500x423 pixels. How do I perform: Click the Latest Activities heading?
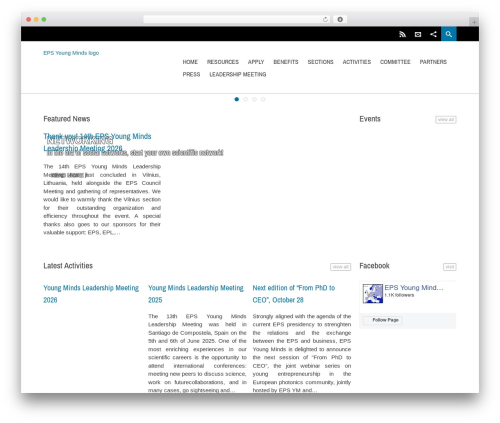(68, 266)
